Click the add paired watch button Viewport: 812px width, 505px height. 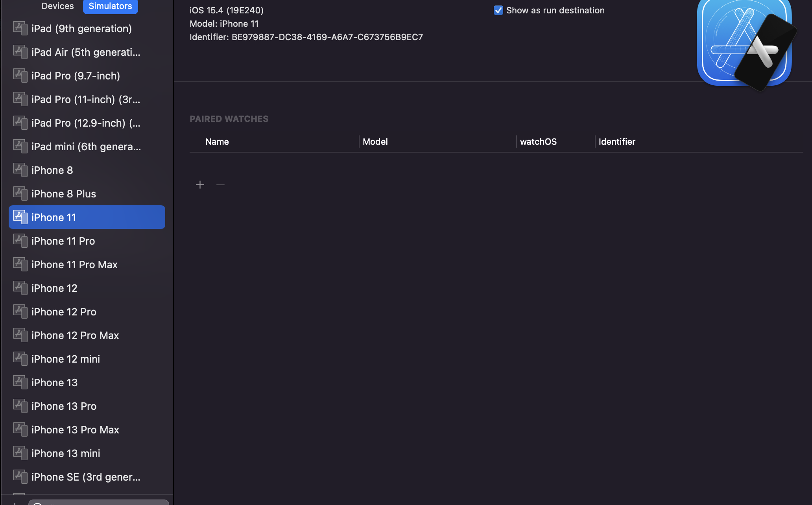(x=200, y=184)
